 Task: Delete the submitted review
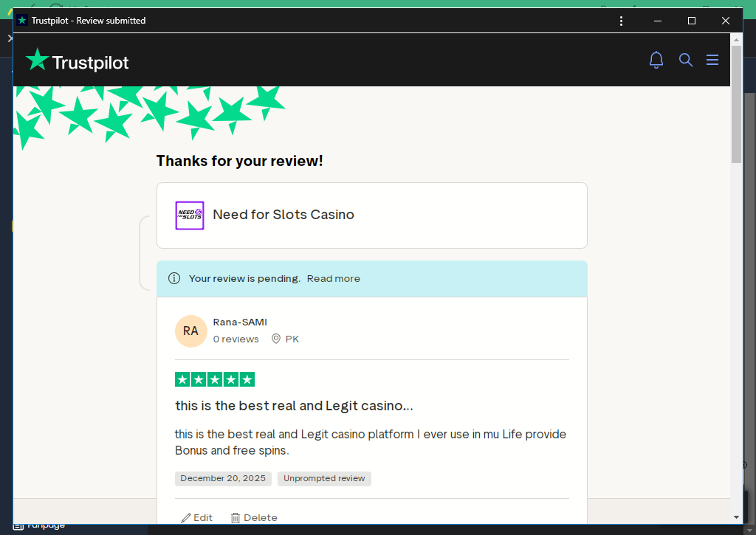coord(254,517)
